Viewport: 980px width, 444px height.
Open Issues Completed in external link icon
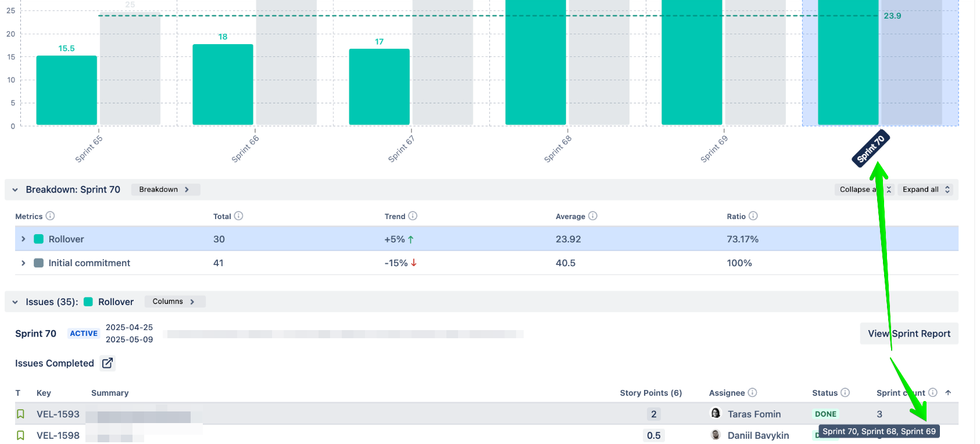pyautogui.click(x=108, y=363)
